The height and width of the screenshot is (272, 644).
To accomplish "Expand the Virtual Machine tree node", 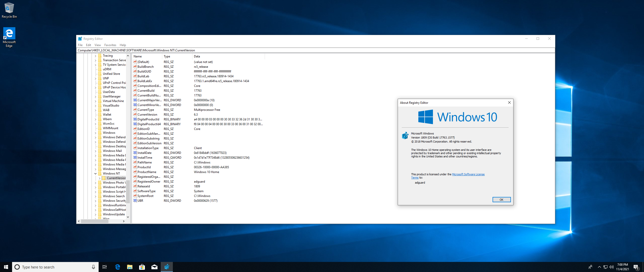I will pyautogui.click(x=96, y=101).
